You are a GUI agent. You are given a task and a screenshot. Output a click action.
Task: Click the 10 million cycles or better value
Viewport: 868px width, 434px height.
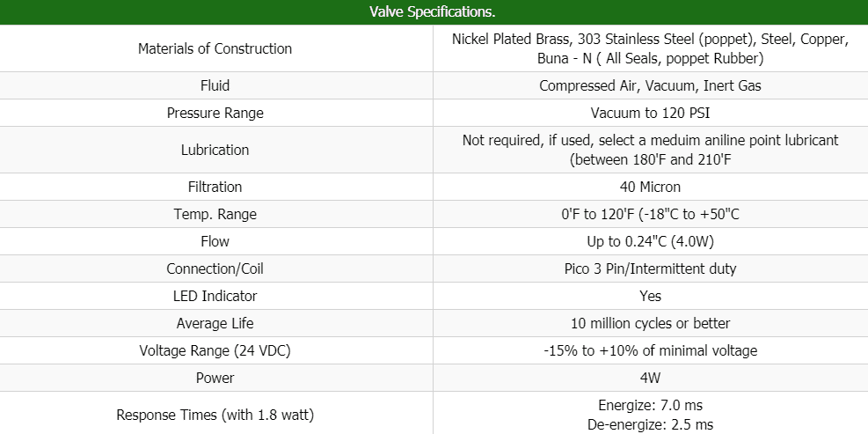(650, 323)
